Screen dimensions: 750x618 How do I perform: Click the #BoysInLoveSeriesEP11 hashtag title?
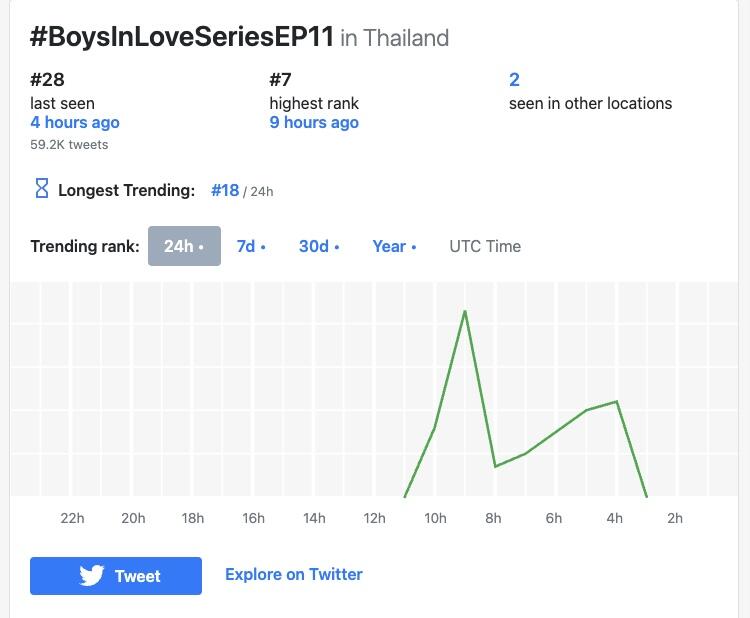click(181, 37)
